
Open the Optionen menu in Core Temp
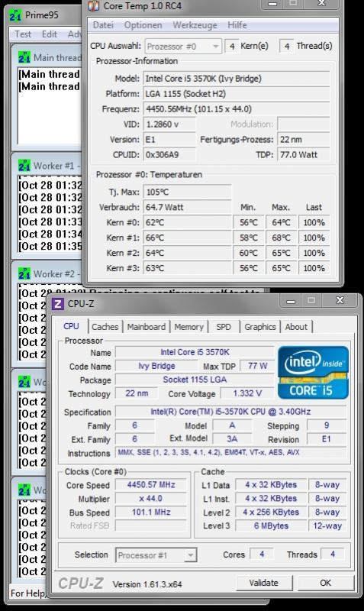pyautogui.click(x=143, y=25)
